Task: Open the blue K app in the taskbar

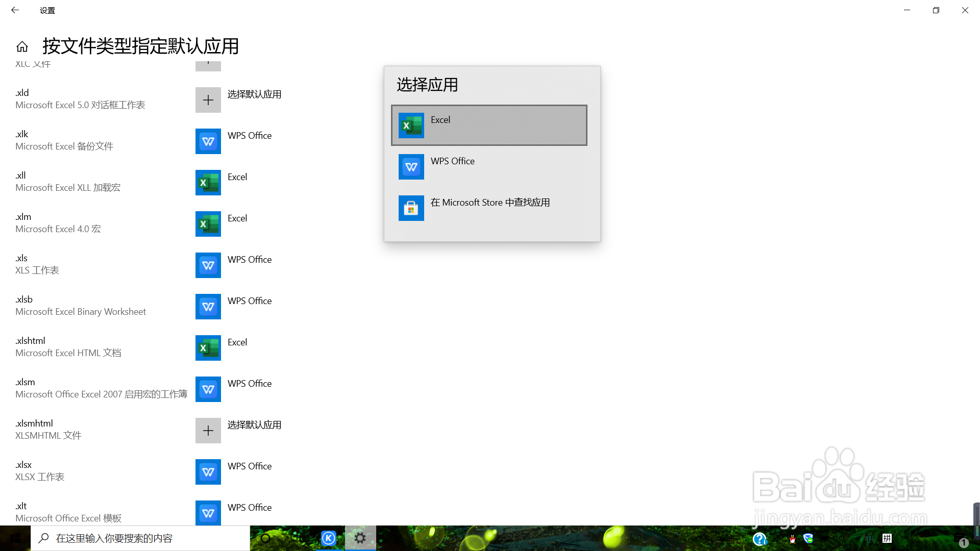Action: click(329, 538)
